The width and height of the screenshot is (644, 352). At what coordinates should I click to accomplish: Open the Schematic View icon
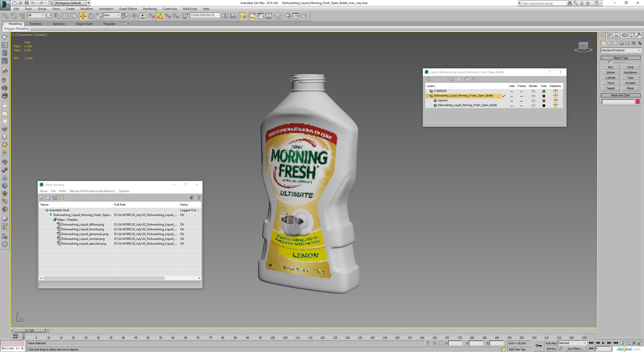pyautogui.click(x=269, y=16)
